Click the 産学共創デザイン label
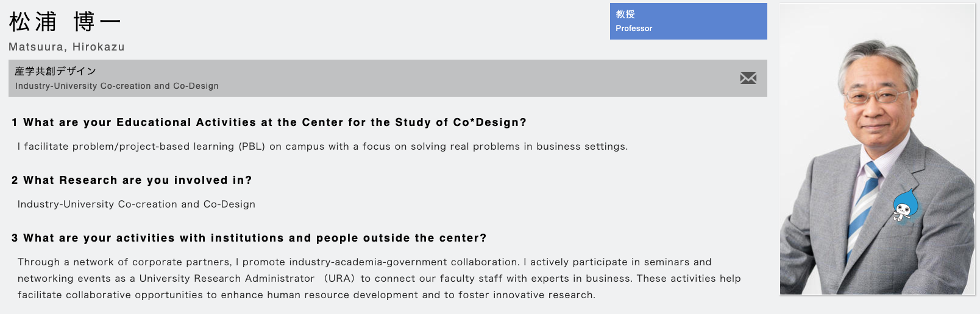This screenshot has height=314, width=980. pos(55,71)
